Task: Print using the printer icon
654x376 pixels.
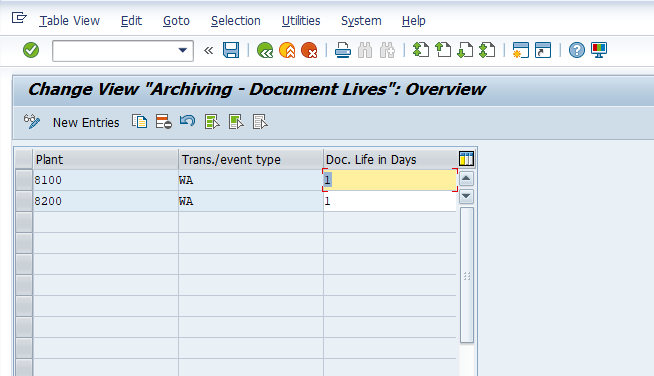Action: click(342, 50)
